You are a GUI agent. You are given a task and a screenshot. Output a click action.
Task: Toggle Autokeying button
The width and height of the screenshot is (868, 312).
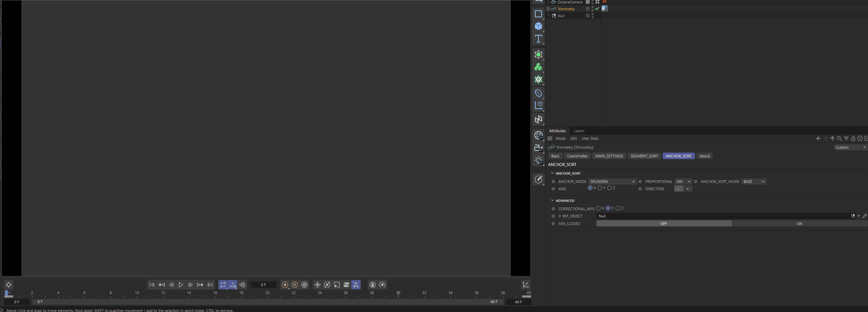tap(295, 285)
